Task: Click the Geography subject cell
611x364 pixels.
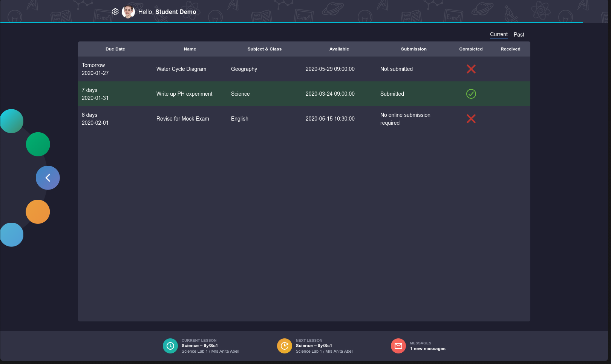Action: click(244, 69)
